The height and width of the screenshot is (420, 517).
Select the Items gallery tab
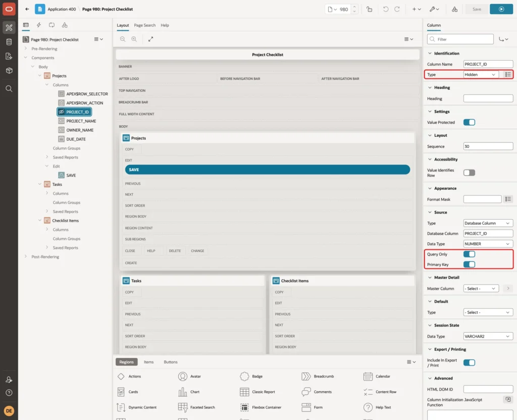[x=149, y=362]
